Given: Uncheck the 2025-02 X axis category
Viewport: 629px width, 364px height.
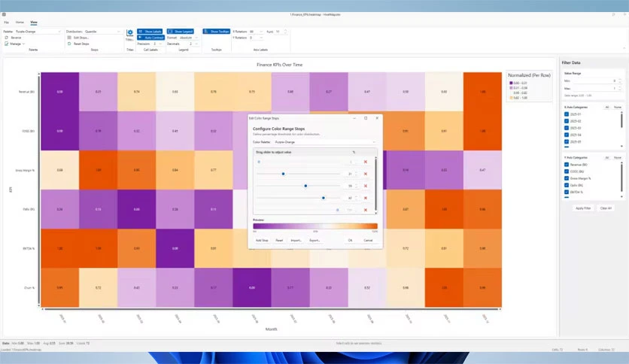Looking at the screenshot, I should click(x=567, y=121).
